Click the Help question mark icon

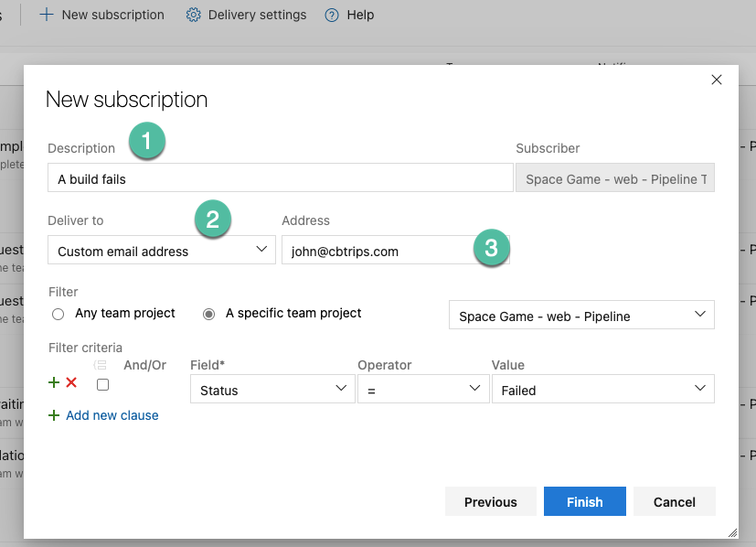332,15
